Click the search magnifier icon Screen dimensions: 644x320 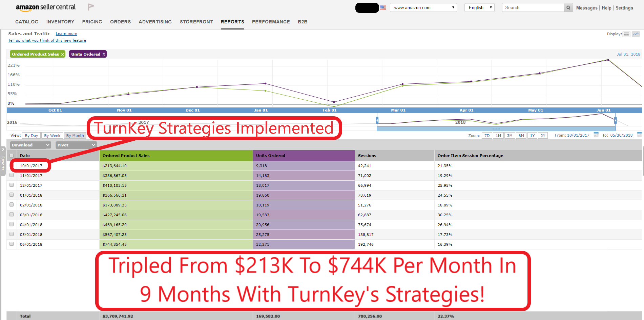568,8
